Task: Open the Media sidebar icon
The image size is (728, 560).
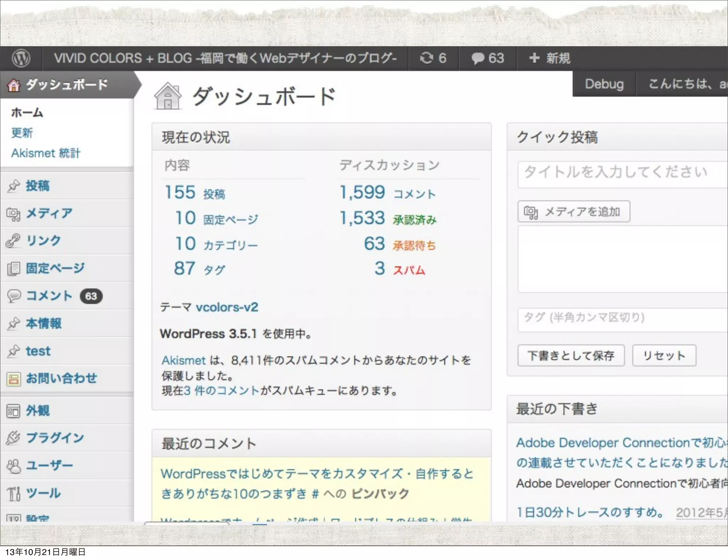Action: (x=14, y=214)
